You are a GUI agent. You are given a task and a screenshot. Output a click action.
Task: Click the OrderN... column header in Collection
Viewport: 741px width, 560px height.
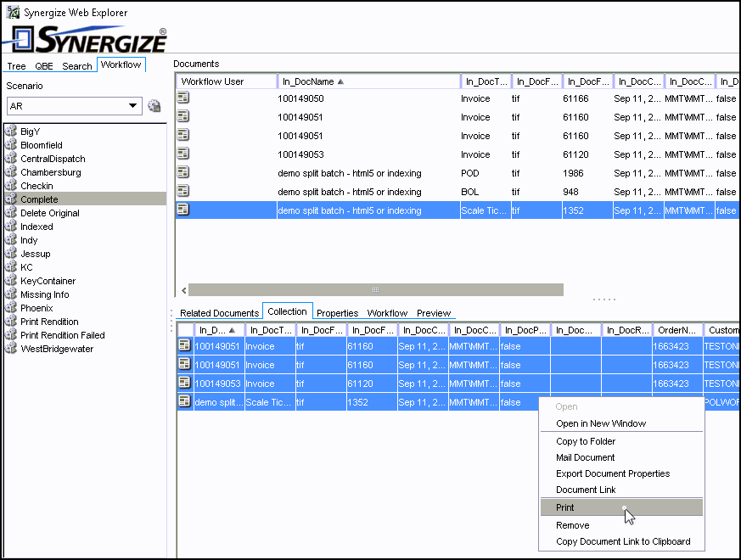coord(676,330)
